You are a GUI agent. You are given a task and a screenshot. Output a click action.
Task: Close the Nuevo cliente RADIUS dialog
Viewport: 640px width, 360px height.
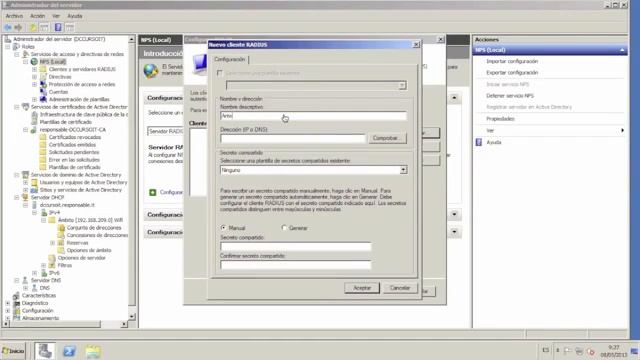[416, 44]
